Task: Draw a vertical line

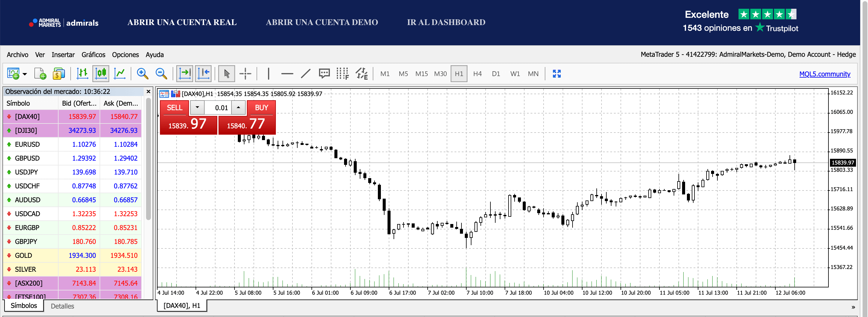Action: (x=269, y=74)
